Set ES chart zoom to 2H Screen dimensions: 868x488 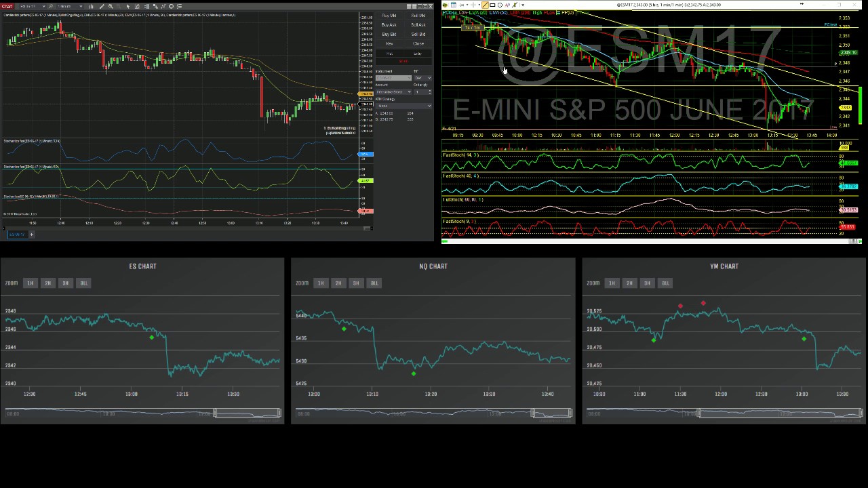[x=47, y=283]
